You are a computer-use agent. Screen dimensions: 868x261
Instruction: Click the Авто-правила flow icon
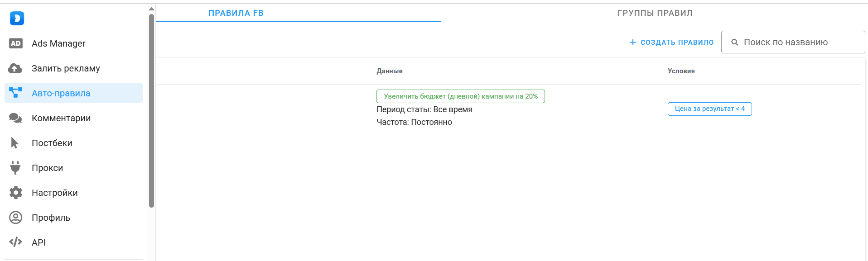[x=15, y=93]
